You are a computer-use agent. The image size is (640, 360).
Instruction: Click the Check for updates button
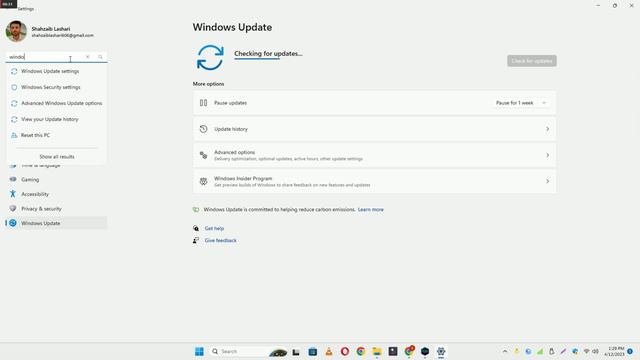[532, 61]
